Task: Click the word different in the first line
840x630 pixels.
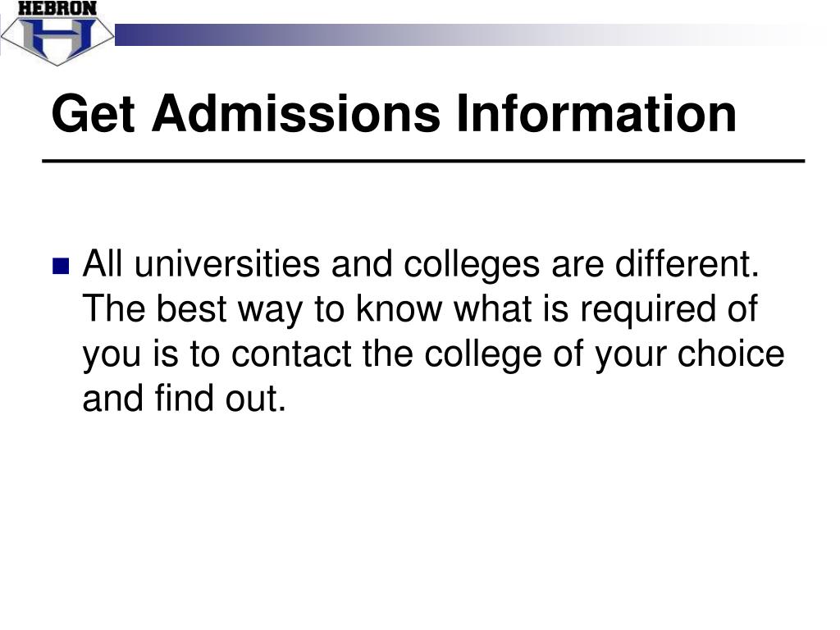Action: [x=687, y=264]
